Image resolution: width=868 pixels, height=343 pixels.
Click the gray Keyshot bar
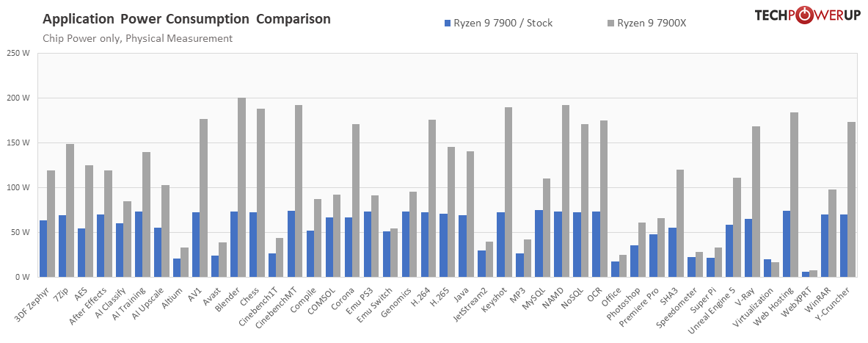[508, 192]
